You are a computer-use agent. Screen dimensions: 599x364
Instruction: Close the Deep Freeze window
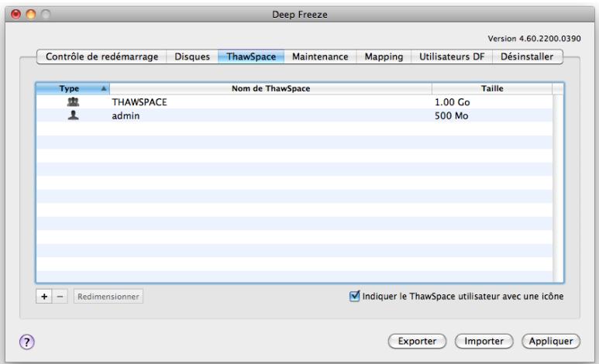pos(16,15)
